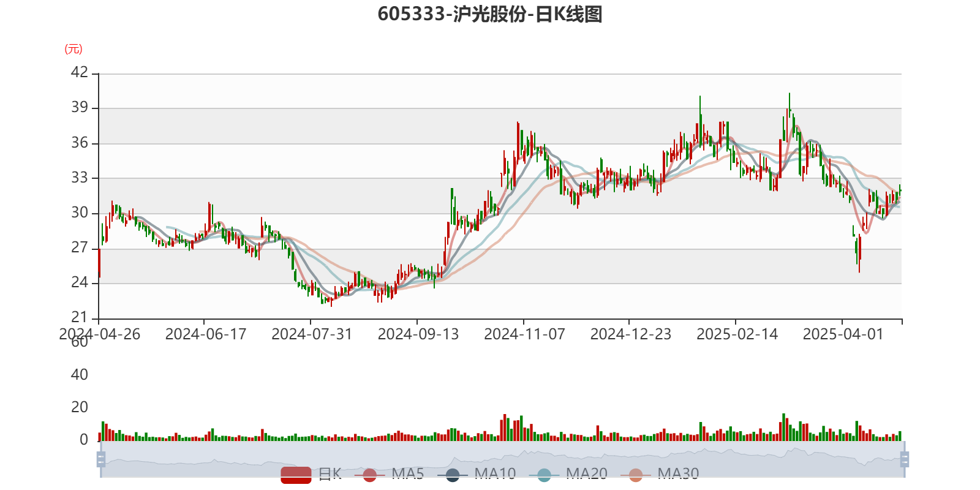Click the 2024-07-31 date axis label

click(312, 334)
